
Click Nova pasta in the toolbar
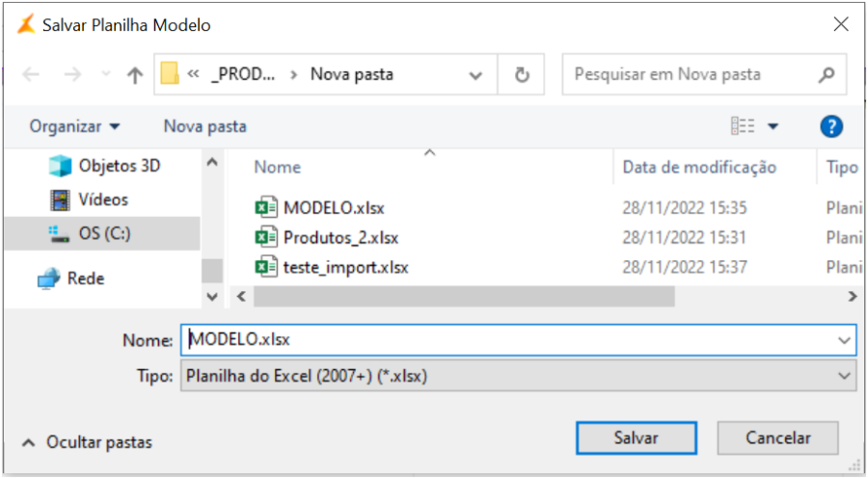click(x=204, y=126)
